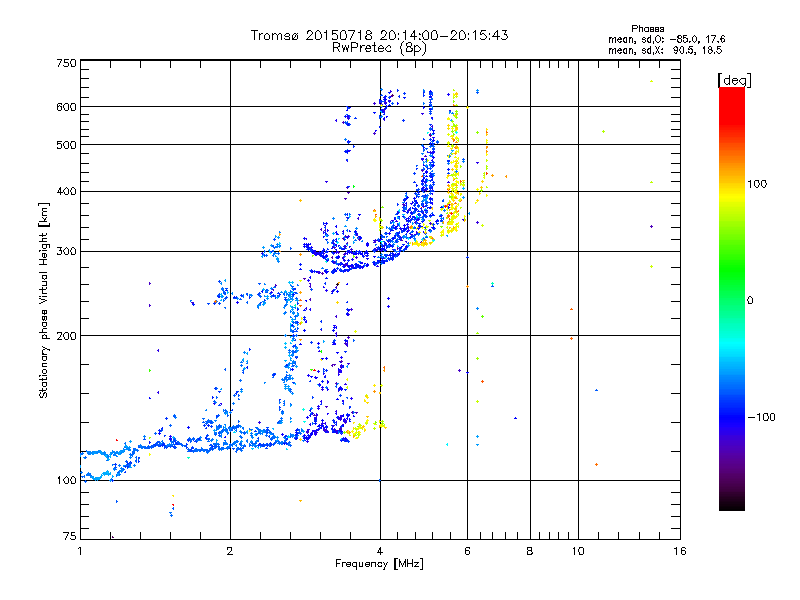Click the colorbar tick label '0'
The width and height of the screenshot is (800, 600).
[750, 300]
